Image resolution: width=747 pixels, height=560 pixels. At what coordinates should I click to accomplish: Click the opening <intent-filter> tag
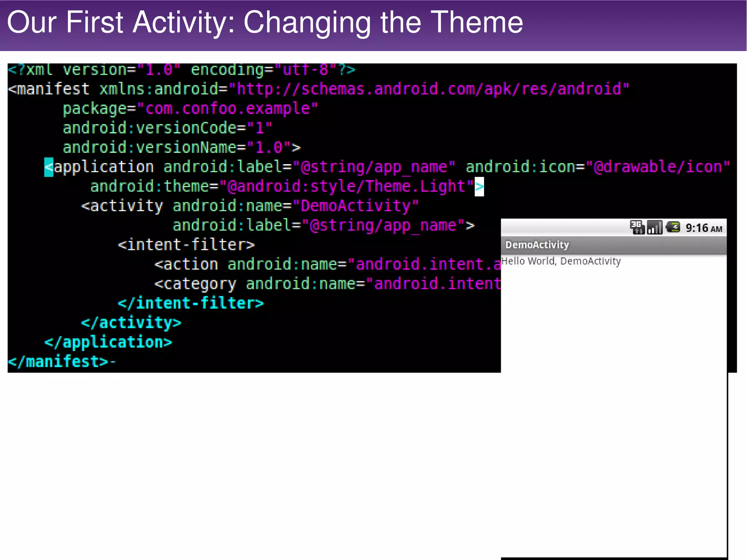click(x=186, y=245)
